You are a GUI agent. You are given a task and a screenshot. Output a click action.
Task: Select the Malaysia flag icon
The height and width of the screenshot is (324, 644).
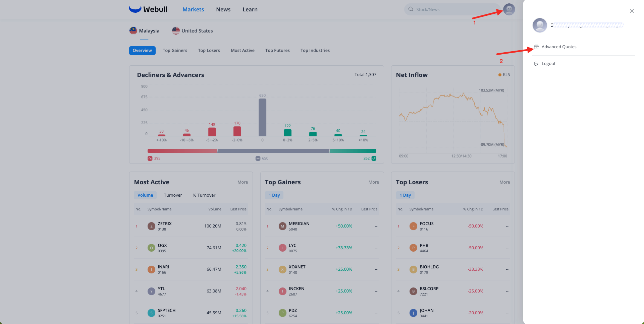[133, 30]
